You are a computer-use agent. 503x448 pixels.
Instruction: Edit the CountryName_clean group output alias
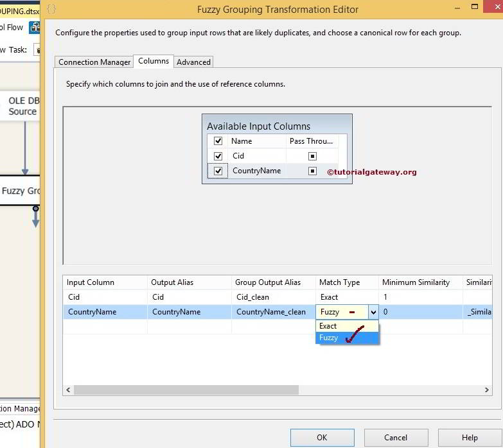pyautogui.click(x=273, y=312)
